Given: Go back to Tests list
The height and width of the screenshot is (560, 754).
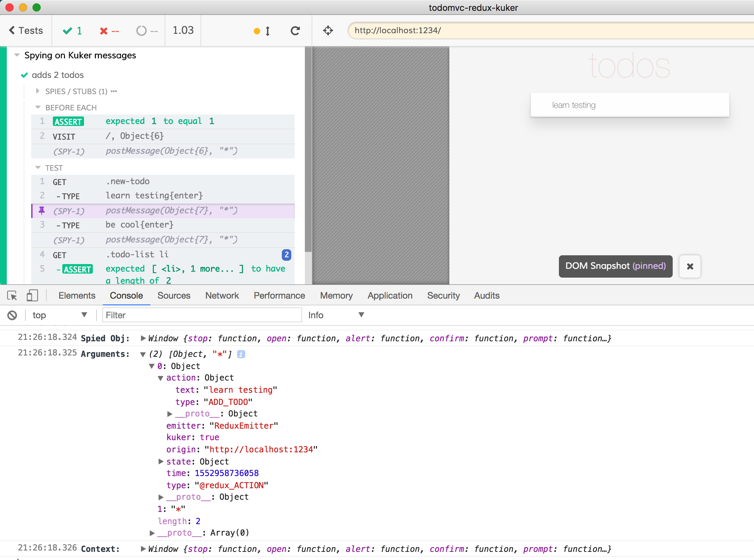Looking at the screenshot, I should pyautogui.click(x=26, y=30).
